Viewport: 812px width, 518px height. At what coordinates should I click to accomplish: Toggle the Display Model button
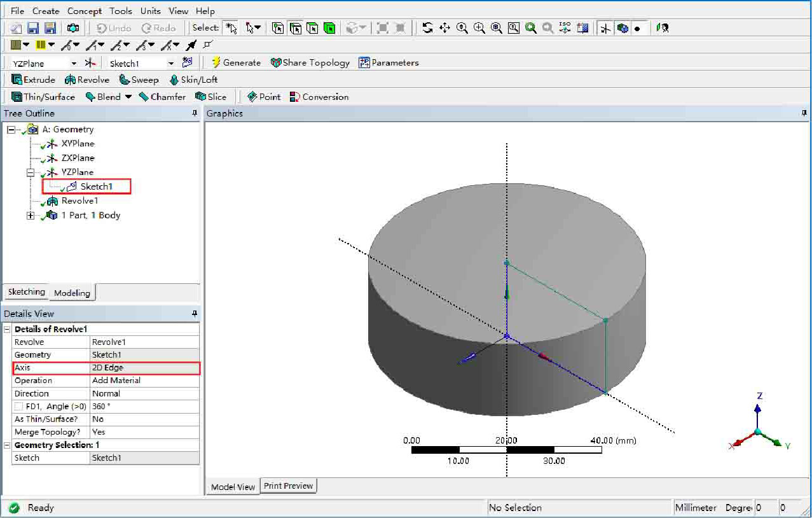point(623,28)
